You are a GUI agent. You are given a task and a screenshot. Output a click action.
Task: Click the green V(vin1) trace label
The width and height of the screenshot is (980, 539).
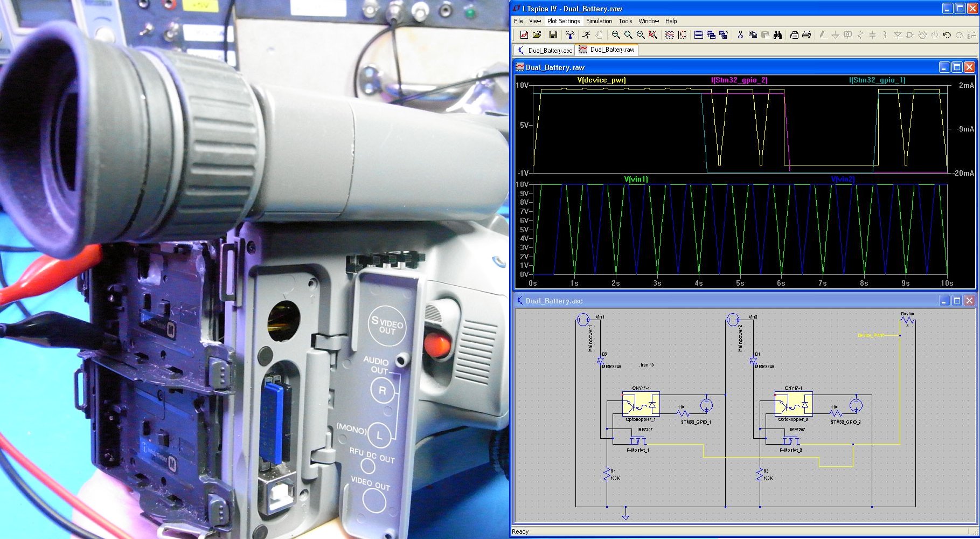pos(636,179)
